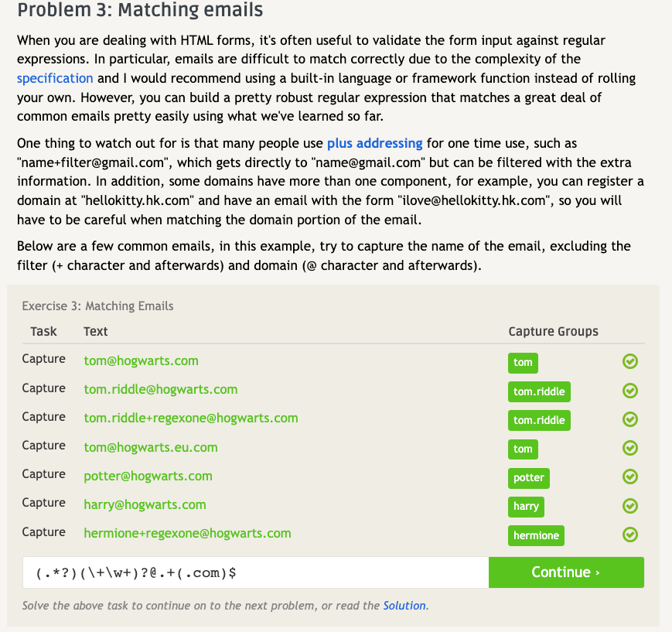This screenshot has height=632, width=672.
Task: Click the 'potter' capture group badge
Action: [x=529, y=477]
